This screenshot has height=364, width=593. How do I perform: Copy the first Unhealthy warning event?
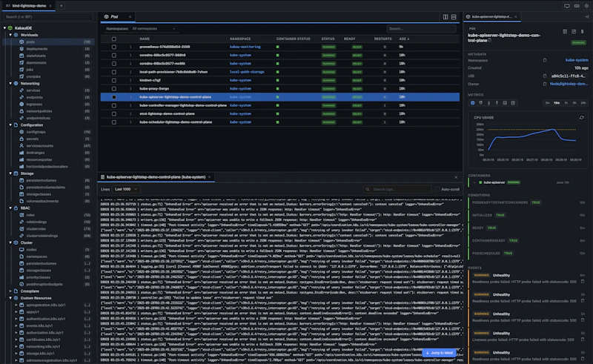tap(583, 282)
